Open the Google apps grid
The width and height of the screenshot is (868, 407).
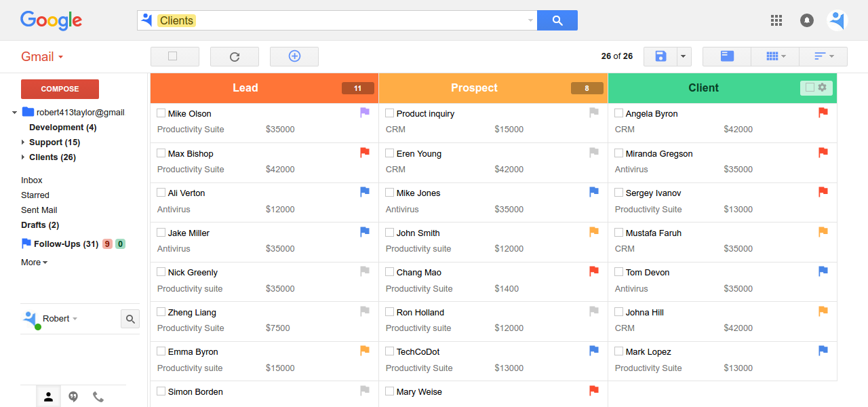click(x=776, y=20)
